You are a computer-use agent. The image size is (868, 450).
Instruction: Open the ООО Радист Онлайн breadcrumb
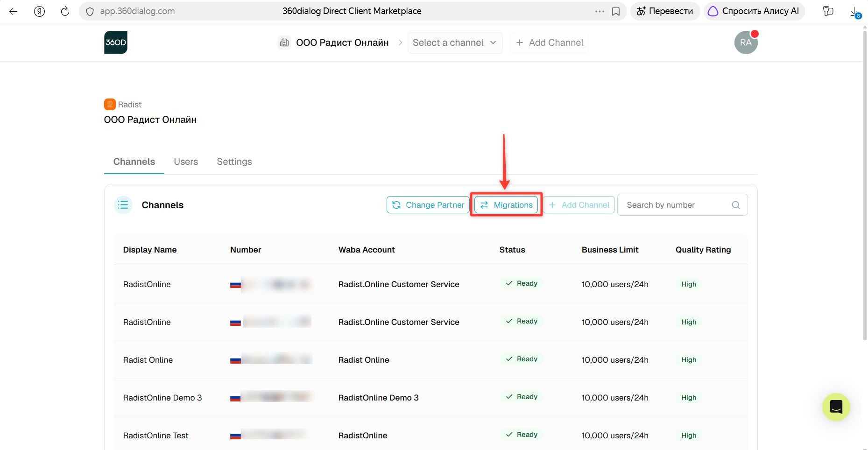pyautogui.click(x=342, y=42)
